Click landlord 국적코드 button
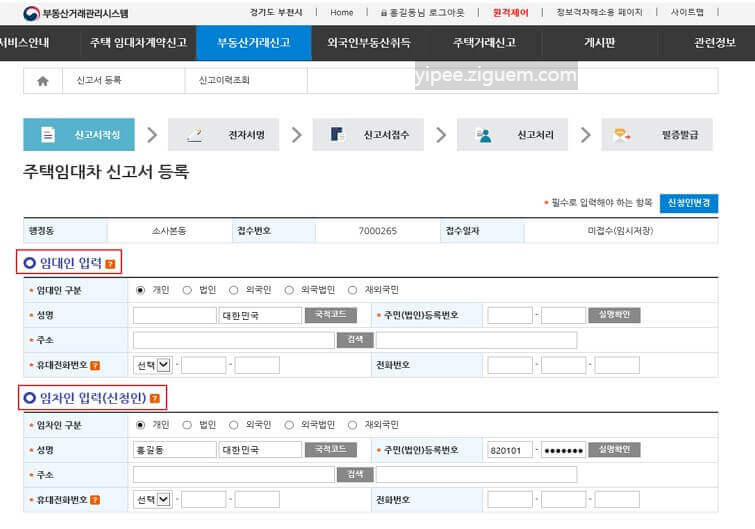The image size is (755, 529). point(331,315)
